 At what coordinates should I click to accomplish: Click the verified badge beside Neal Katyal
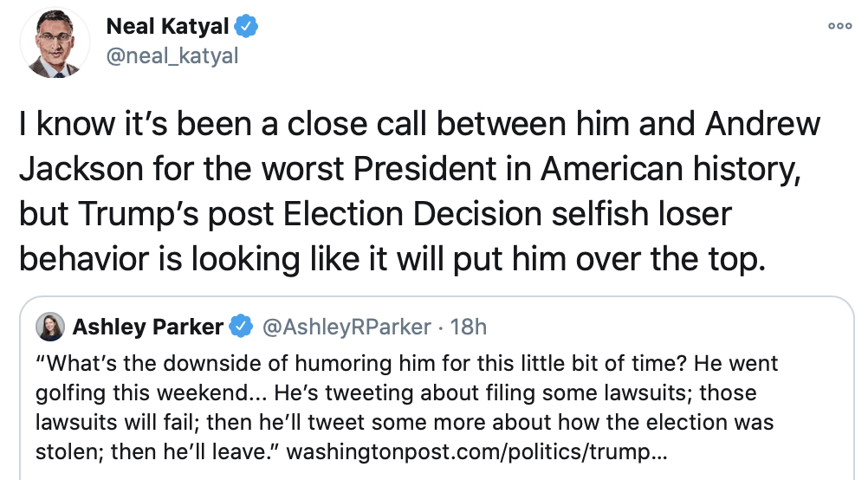point(247,28)
